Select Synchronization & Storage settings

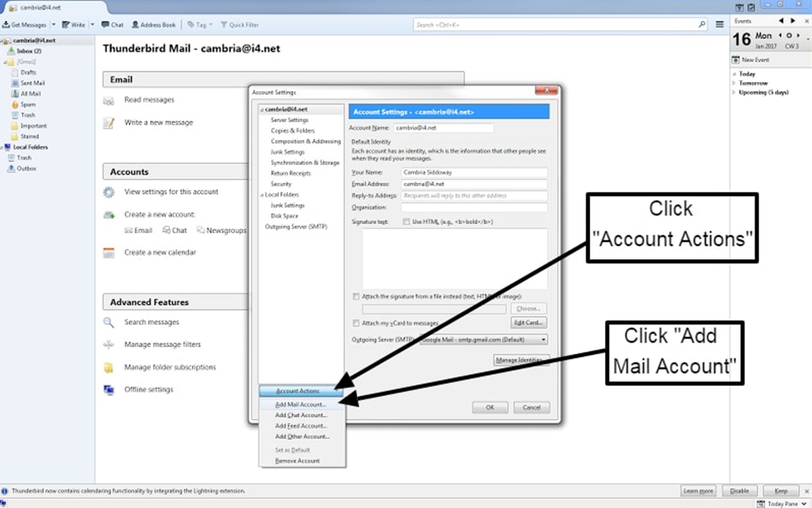tap(305, 163)
